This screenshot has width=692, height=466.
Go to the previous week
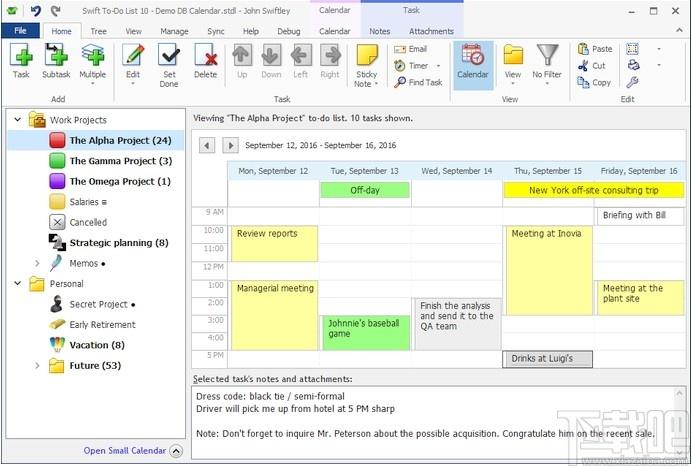[x=207, y=145]
